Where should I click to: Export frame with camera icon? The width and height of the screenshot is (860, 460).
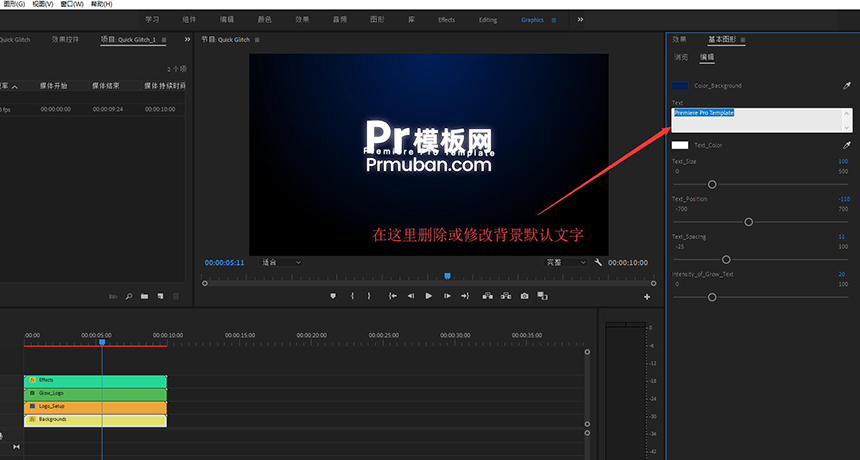click(x=525, y=296)
